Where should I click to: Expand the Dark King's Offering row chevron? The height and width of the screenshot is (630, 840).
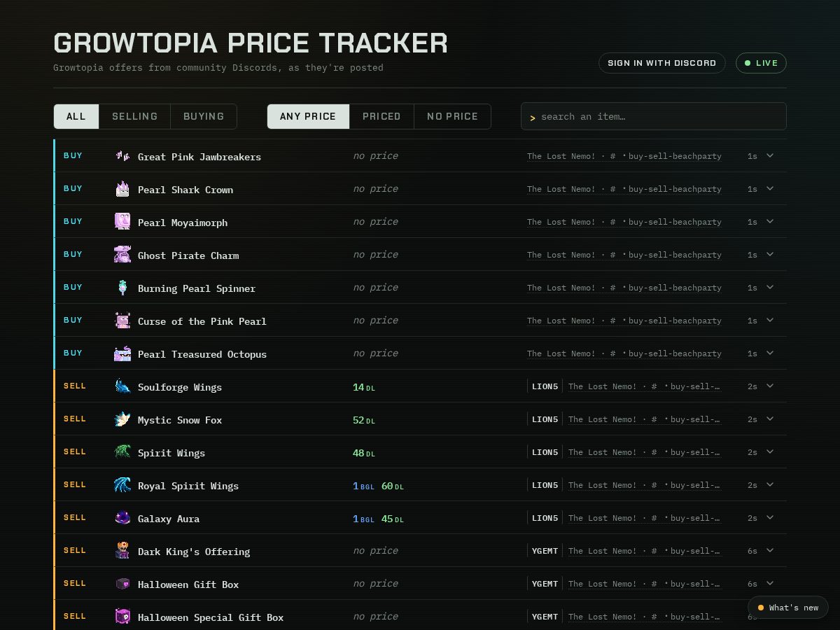coord(770,550)
